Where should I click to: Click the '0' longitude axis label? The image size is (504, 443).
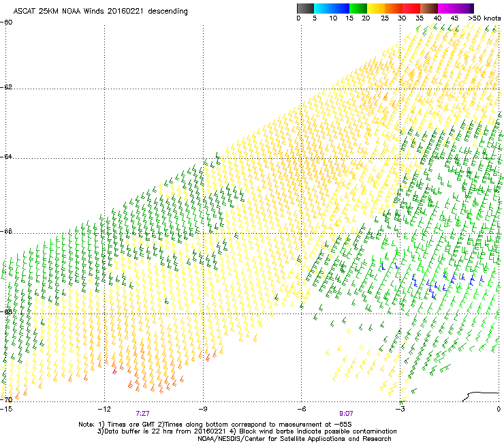(499, 409)
